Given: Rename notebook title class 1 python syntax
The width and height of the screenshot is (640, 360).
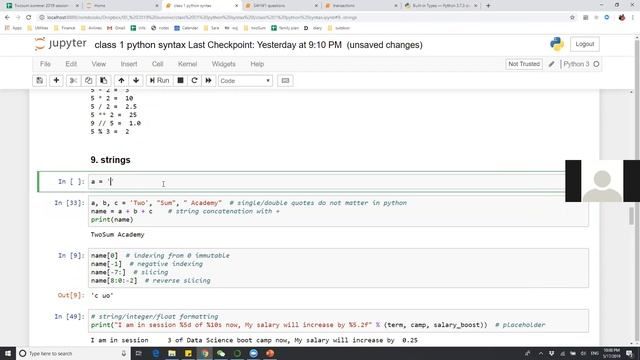Looking at the screenshot, I should 140,45.
